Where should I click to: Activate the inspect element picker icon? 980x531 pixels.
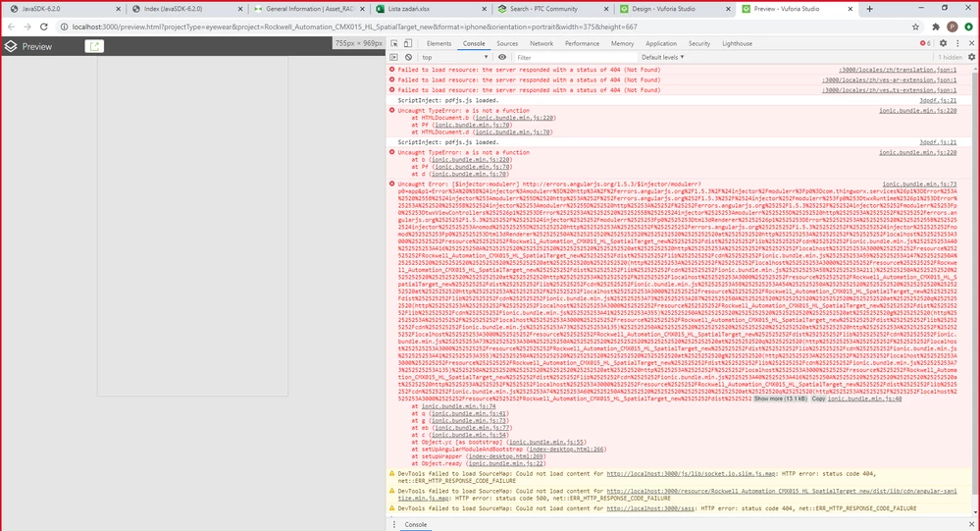(394, 43)
